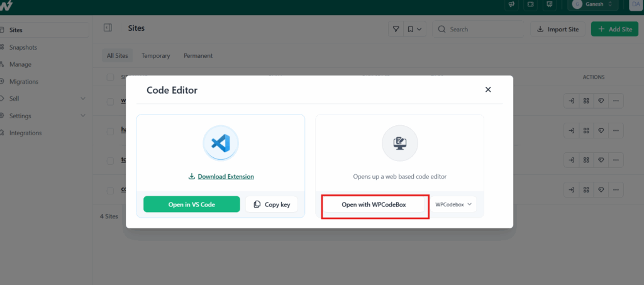This screenshot has width=644, height=285.
Task: Click the Add Site button
Action: pos(614,29)
